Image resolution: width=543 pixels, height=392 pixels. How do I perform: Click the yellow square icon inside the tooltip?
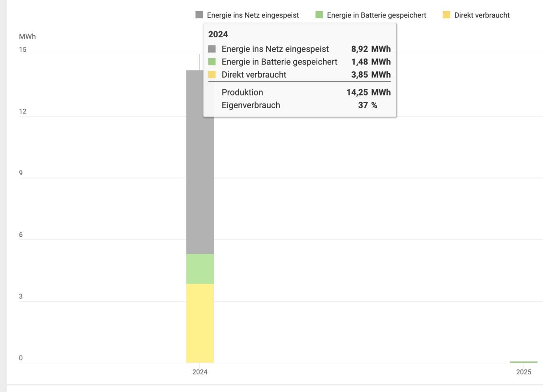(x=212, y=75)
